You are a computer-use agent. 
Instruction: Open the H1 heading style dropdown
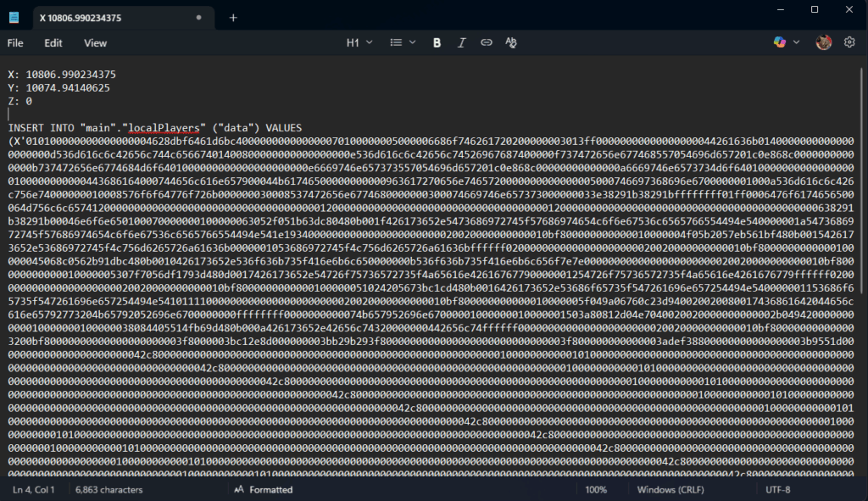click(x=359, y=42)
